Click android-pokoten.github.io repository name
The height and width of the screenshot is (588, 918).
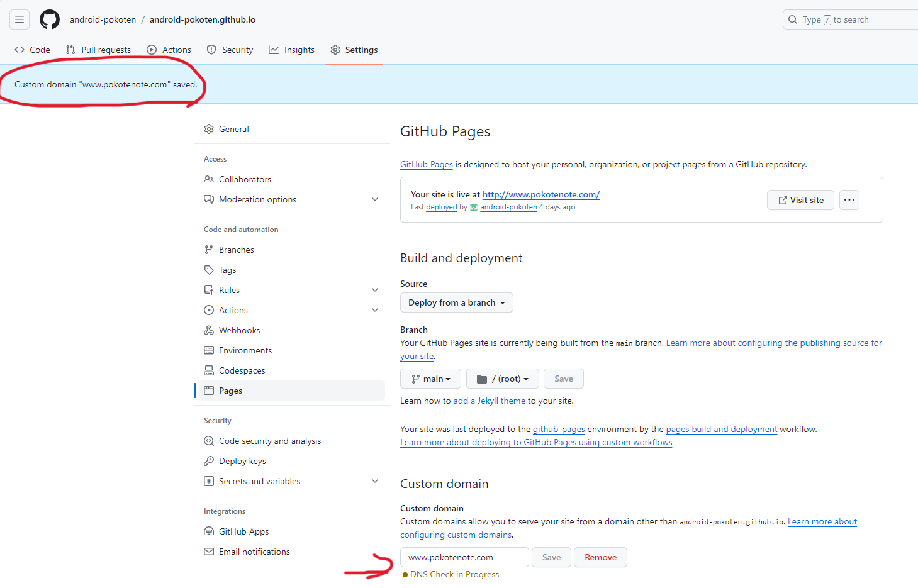click(203, 19)
